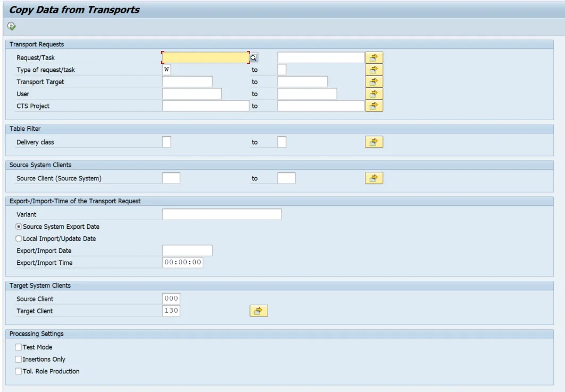Open multiple selection for Target Client

(x=259, y=311)
